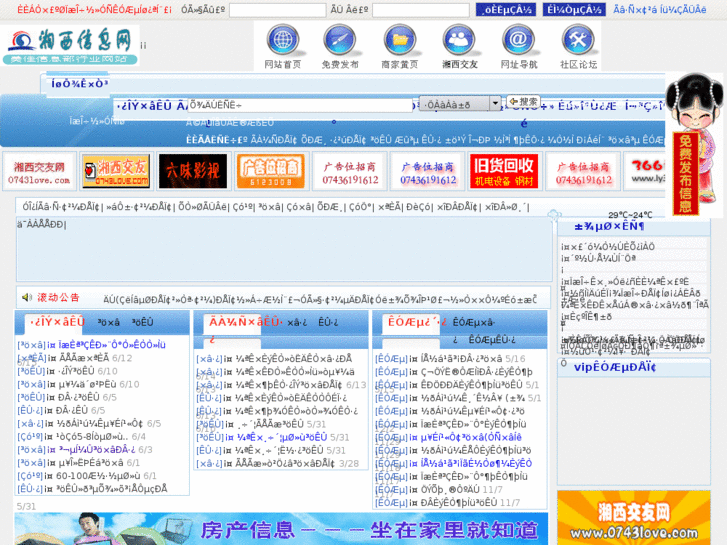Open the 社区论坛 tools icon
This screenshot has width=727, height=545.
[x=578, y=40]
